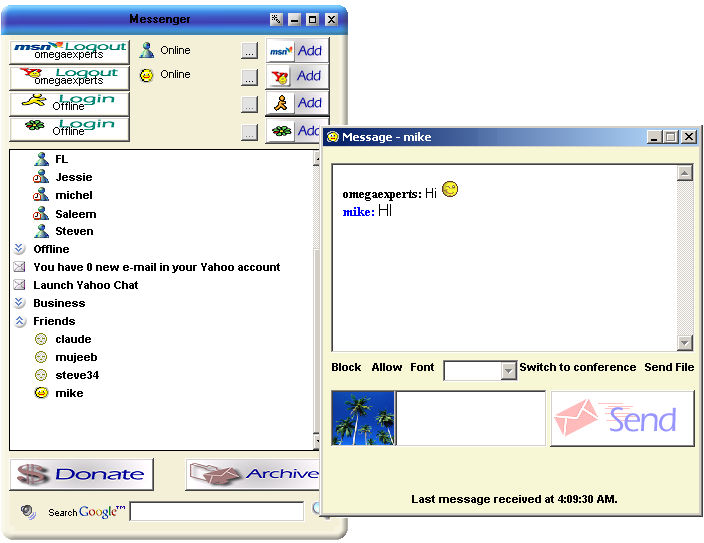The image size is (704, 543).
Task: Move the chat history down with its scrollbar arrow
Action: (x=684, y=343)
